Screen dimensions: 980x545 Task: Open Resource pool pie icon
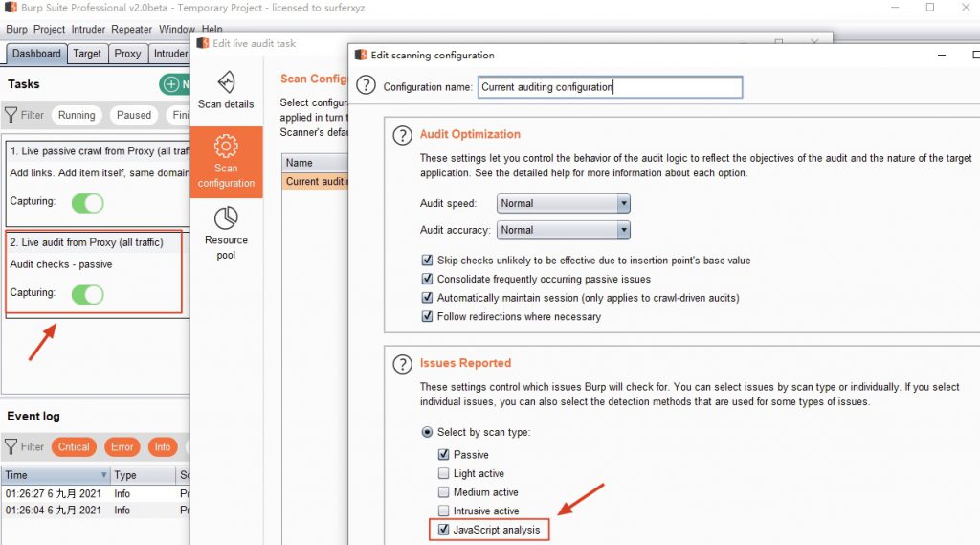226,218
